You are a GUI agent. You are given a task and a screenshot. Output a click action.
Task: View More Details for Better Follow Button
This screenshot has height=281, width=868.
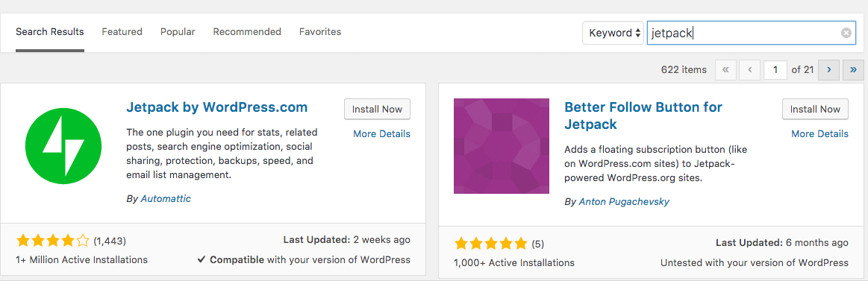pyautogui.click(x=819, y=134)
